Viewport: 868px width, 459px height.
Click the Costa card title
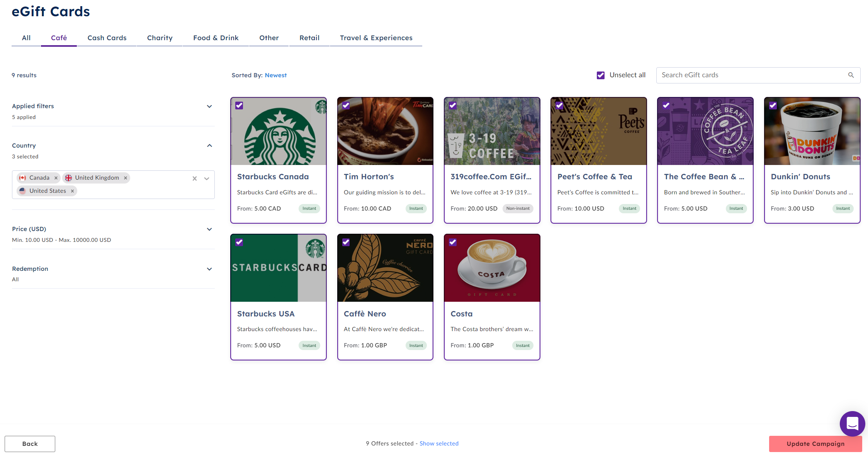[x=462, y=314]
